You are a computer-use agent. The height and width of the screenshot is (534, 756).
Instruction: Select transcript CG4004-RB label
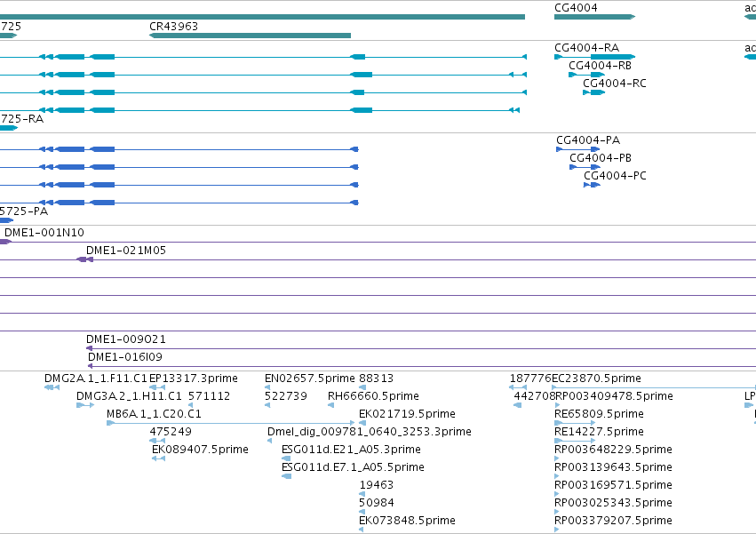pyautogui.click(x=600, y=66)
